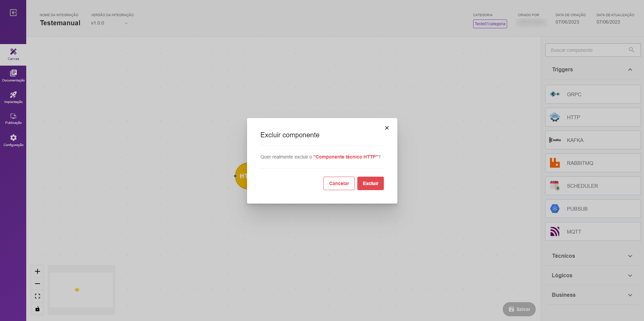
Task: Select the Canvas tab in sidebar
Action: pos(13,55)
